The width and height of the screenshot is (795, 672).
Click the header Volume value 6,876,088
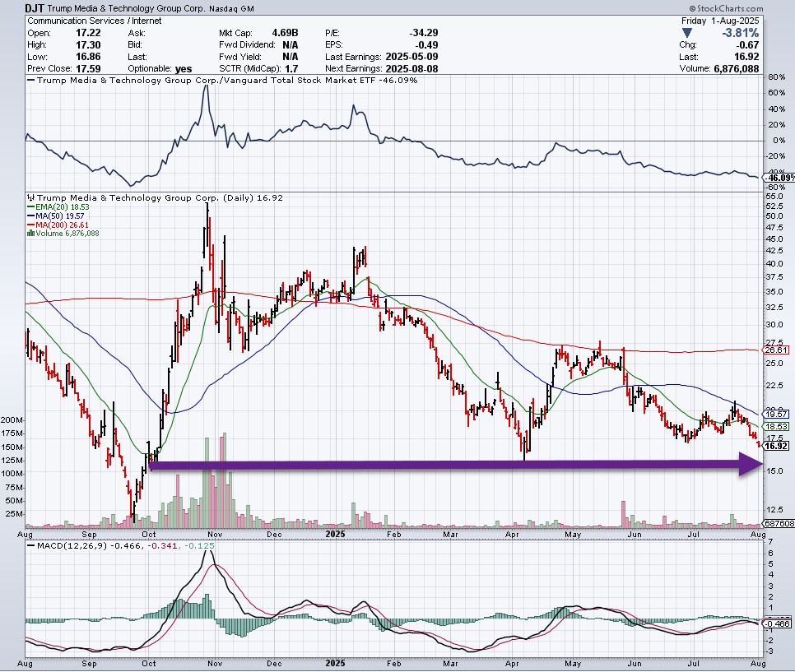coord(737,69)
